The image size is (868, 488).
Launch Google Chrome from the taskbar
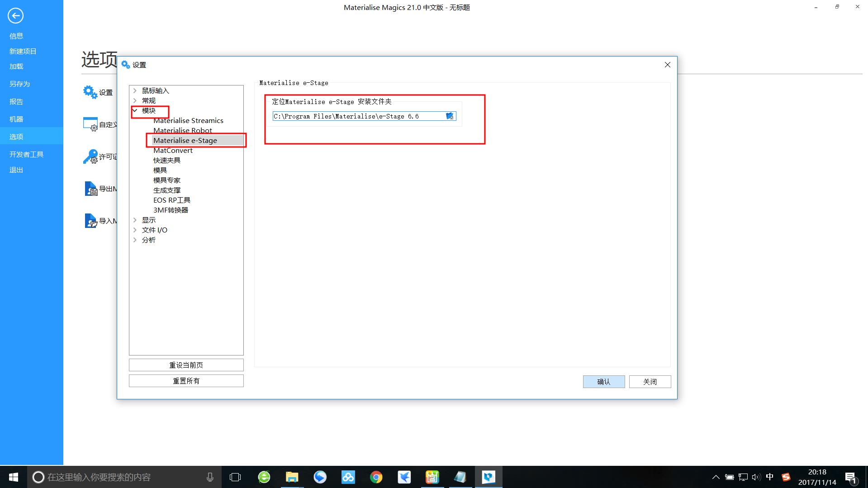tap(376, 477)
